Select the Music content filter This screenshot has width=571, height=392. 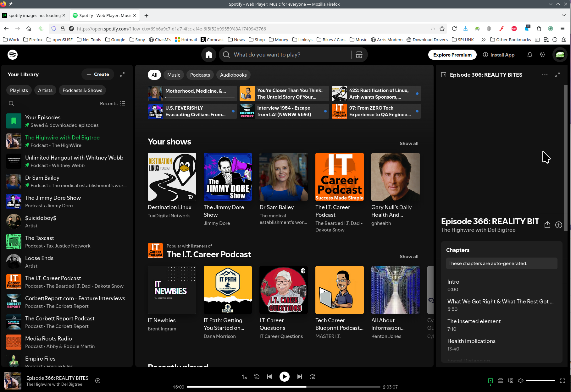pyautogui.click(x=174, y=75)
